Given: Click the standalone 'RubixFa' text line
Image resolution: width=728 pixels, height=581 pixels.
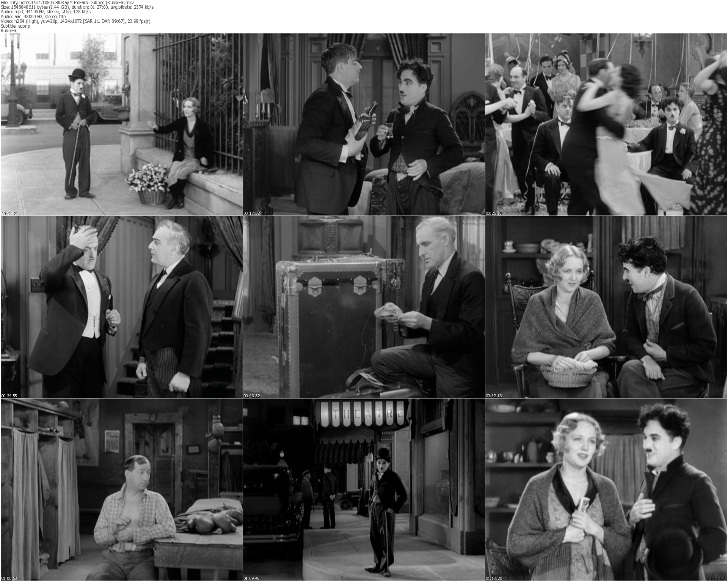Looking at the screenshot, I should pos(9,30).
